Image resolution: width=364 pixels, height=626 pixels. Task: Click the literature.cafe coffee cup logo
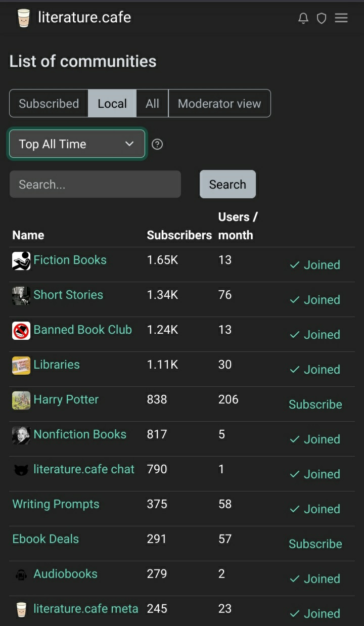click(23, 18)
